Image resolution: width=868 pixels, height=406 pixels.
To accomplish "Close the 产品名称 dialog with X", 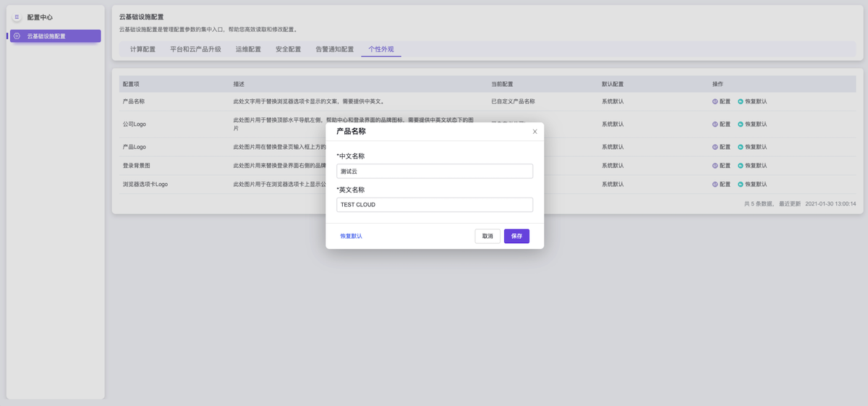I will (x=535, y=132).
